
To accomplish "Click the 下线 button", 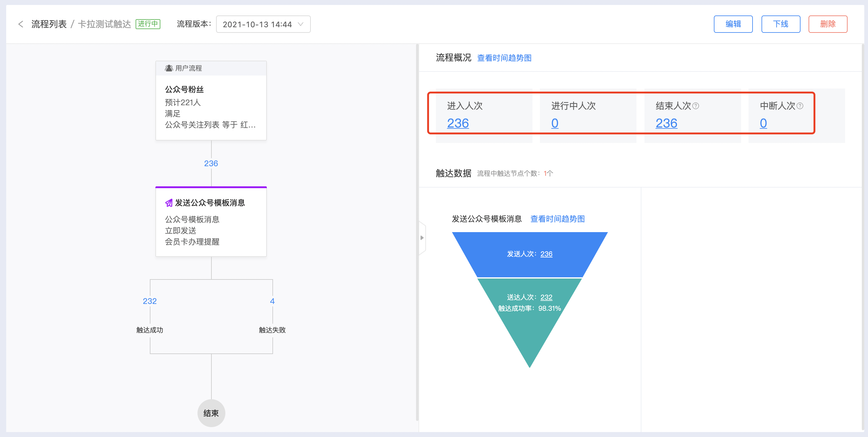I will 780,24.
